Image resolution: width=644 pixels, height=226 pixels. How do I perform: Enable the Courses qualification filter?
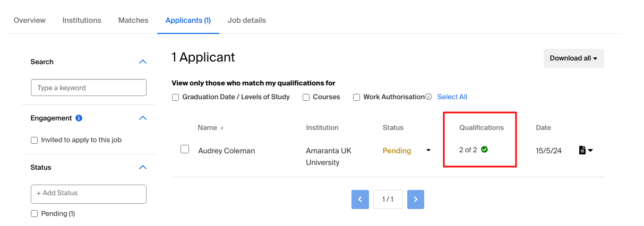[306, 97]
